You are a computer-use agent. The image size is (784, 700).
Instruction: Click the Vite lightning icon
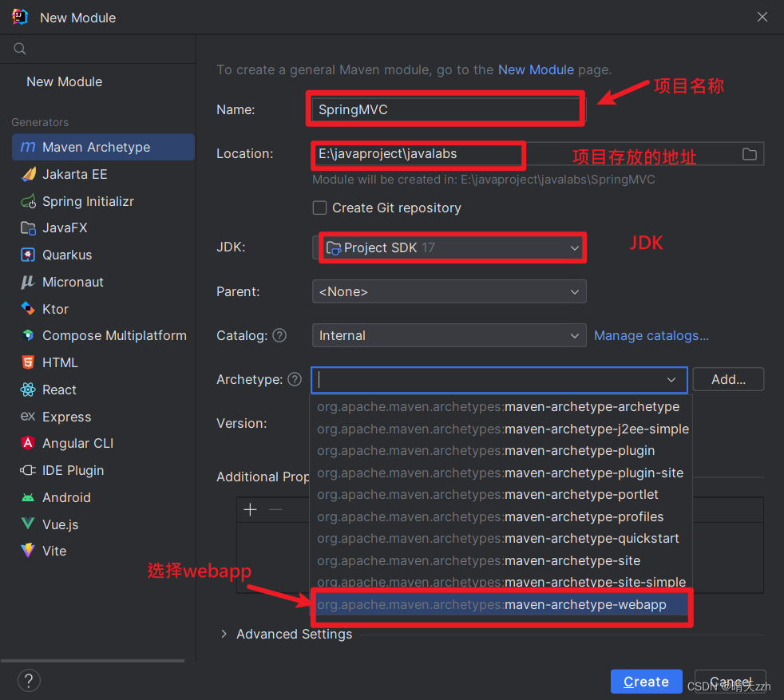coord(28,551)
